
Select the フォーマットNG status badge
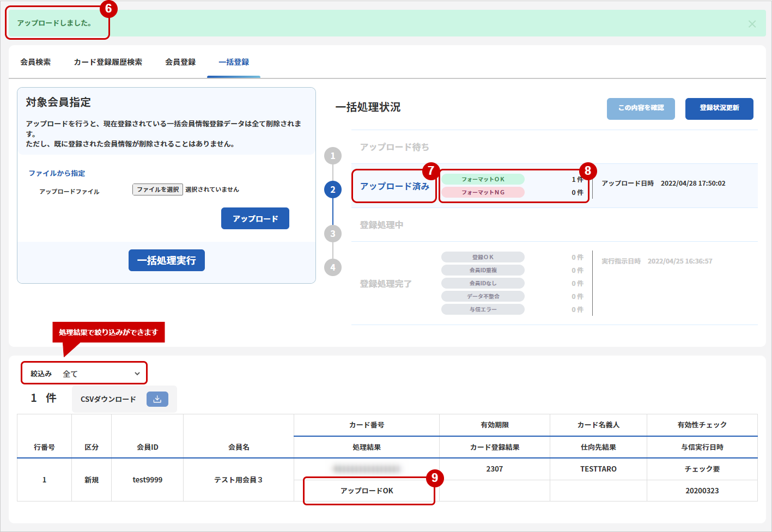483,192
